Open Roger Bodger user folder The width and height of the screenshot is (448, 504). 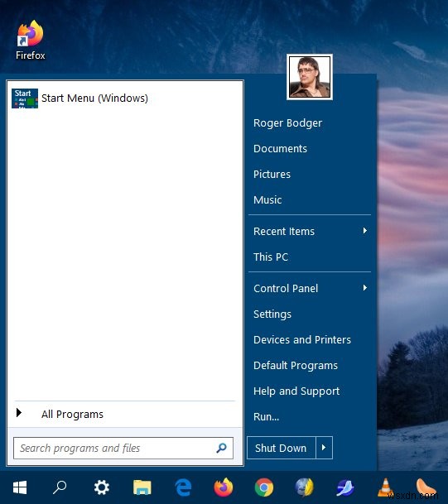pyautogui.click(x=287, y=122)
